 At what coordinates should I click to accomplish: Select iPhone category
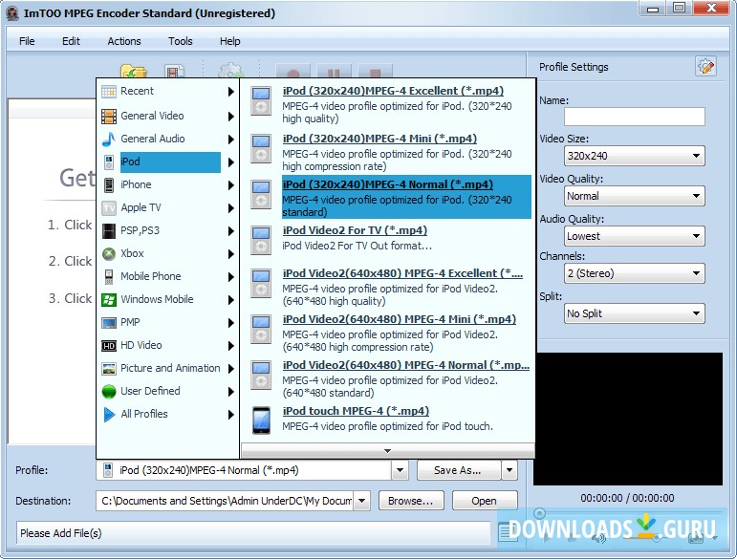tap(136, 185)
